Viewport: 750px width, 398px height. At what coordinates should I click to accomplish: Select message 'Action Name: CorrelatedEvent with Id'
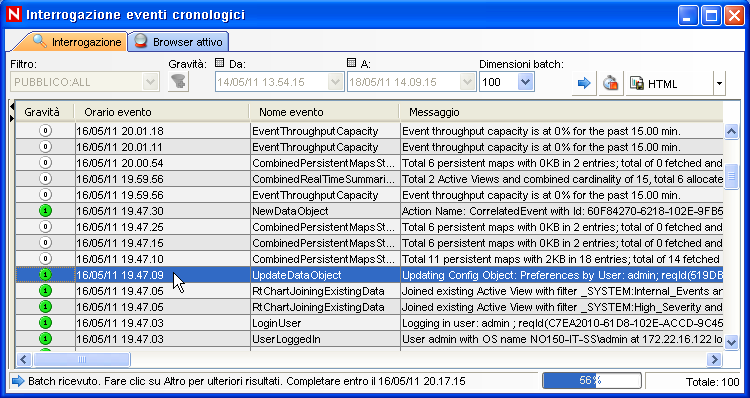(562, 211)
